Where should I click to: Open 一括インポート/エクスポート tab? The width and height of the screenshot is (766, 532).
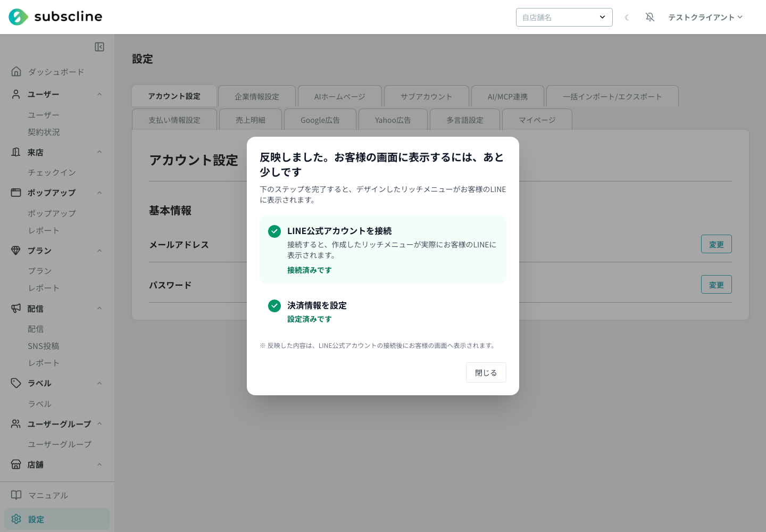pyautogui.click(x=612, y=96)
